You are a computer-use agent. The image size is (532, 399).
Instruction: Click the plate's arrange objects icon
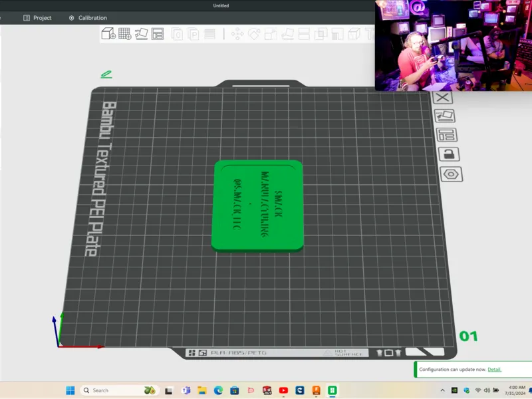coord(446,135)
